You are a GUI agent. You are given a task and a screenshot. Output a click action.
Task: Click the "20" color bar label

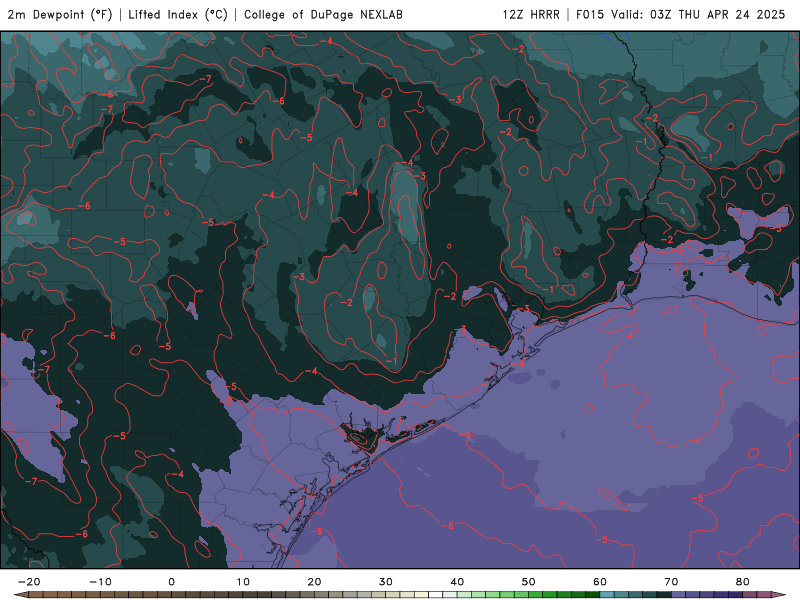point(314,582)
